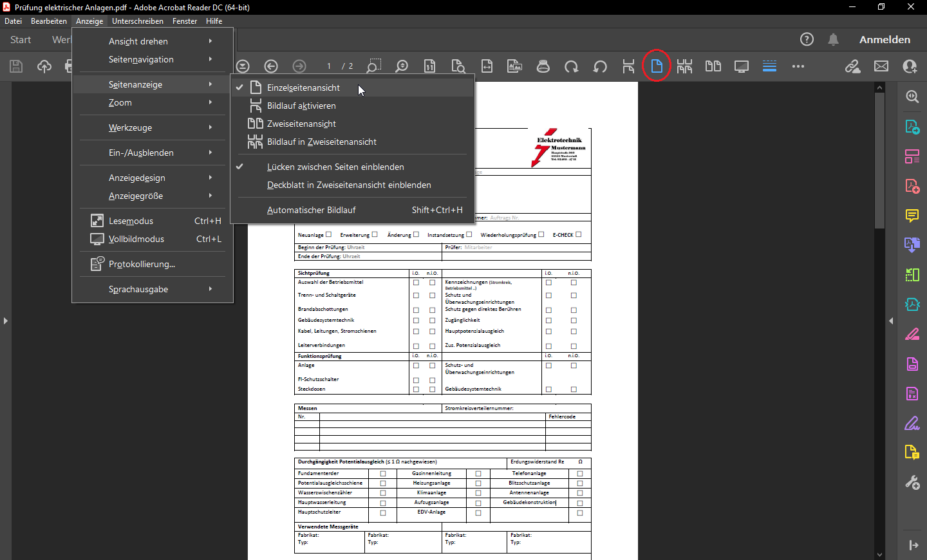Open the comment tool in right sidebar
Viewport: 927px width, 560px height.
tap(912, 216)
